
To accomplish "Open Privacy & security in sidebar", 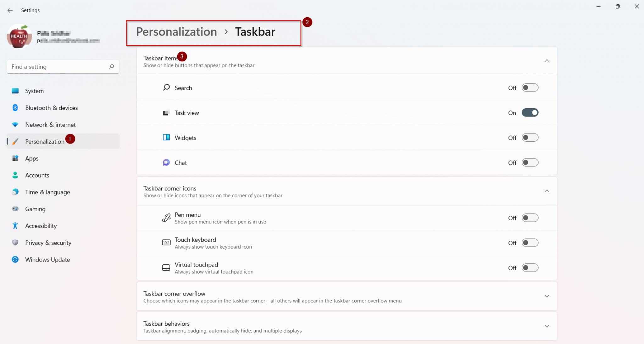I will pyautogui.click(x=48, y=243).
